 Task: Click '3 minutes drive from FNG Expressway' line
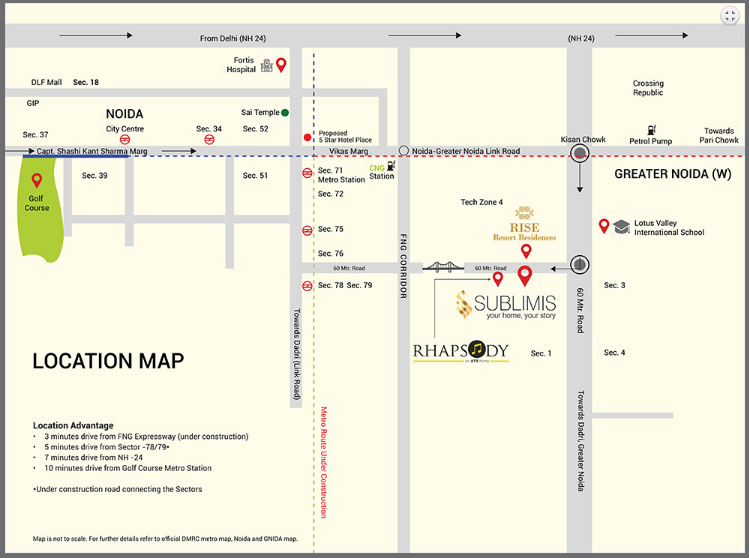(x=146, y=437)
